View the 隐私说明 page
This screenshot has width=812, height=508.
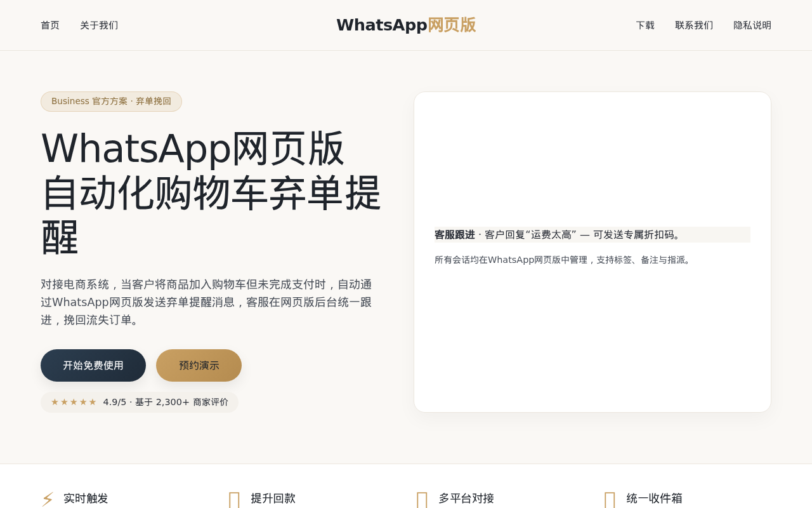752,25
